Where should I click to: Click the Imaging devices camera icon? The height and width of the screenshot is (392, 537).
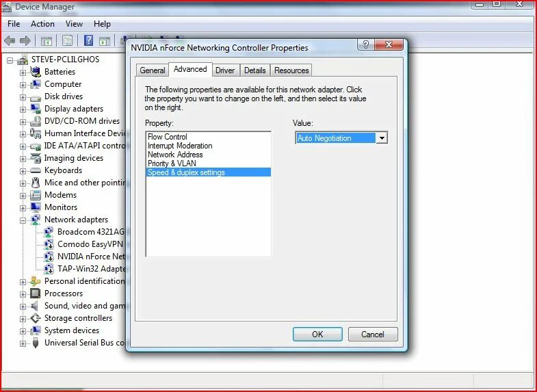(36, 158)
